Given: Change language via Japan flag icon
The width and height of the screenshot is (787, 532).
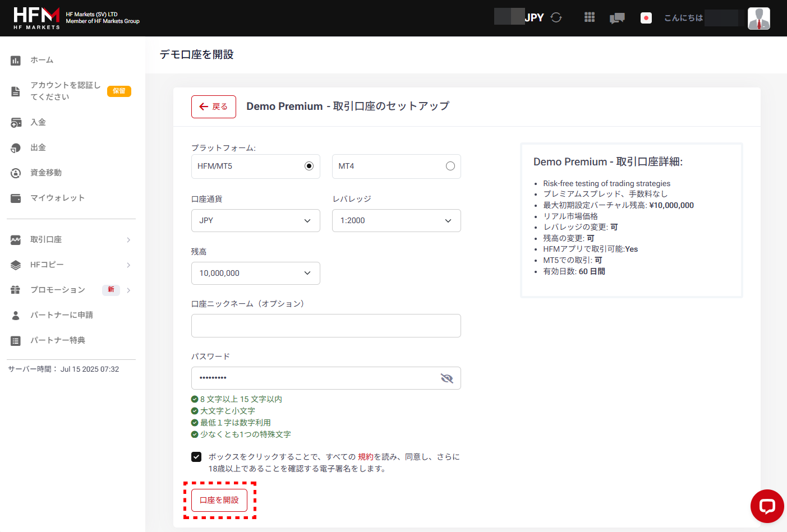Looking at the screenshot, I should [x=646, y=18].
